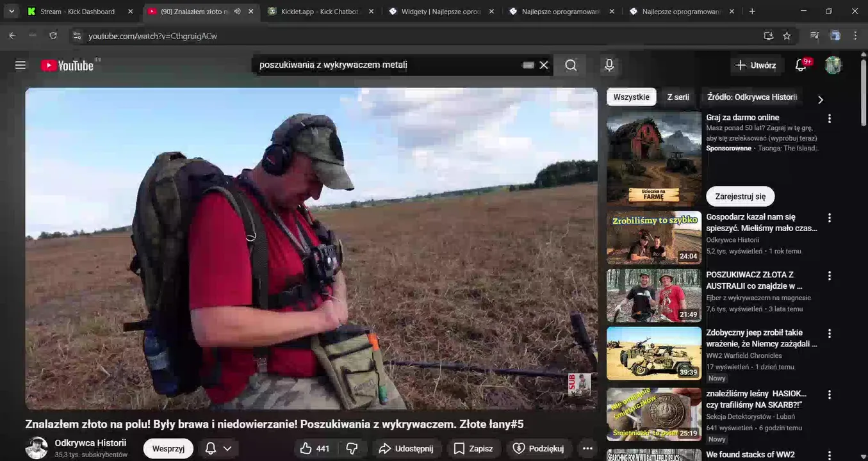Open Zdobyczny jeep zrobił takie wrażenie title
Image resolution: width=868 pixels, height=461 pixels.
click(762, 338)
